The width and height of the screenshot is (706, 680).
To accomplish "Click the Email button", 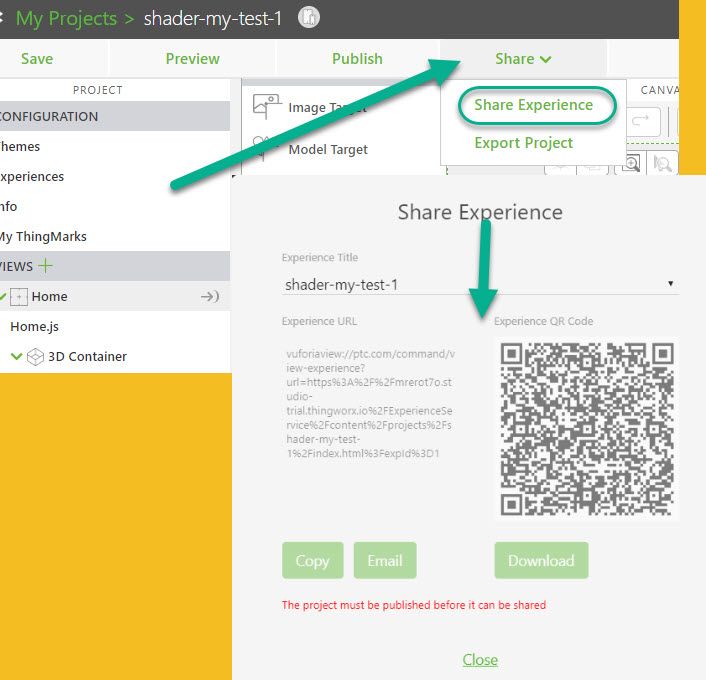I will click(x=385, y=560).
